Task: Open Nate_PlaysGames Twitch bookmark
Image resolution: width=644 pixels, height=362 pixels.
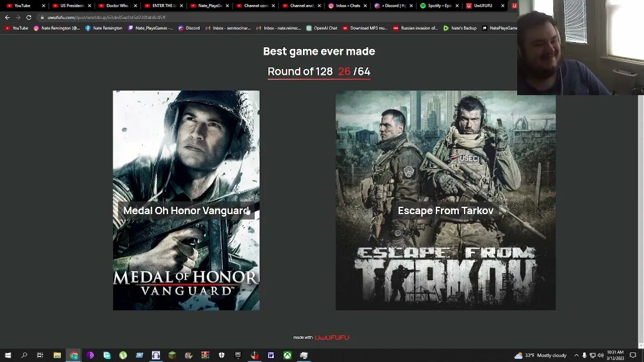Action: (x=150, y=28)
